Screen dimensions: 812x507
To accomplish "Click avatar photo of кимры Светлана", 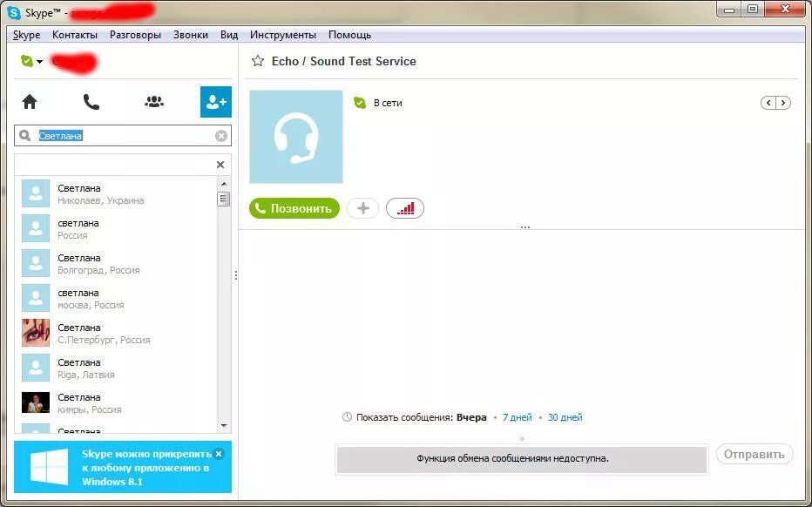I will (36, 402).
